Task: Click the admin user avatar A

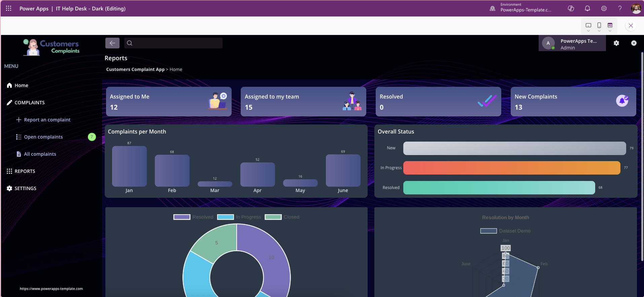Action: pyautogui.click(x=548, y=43)
